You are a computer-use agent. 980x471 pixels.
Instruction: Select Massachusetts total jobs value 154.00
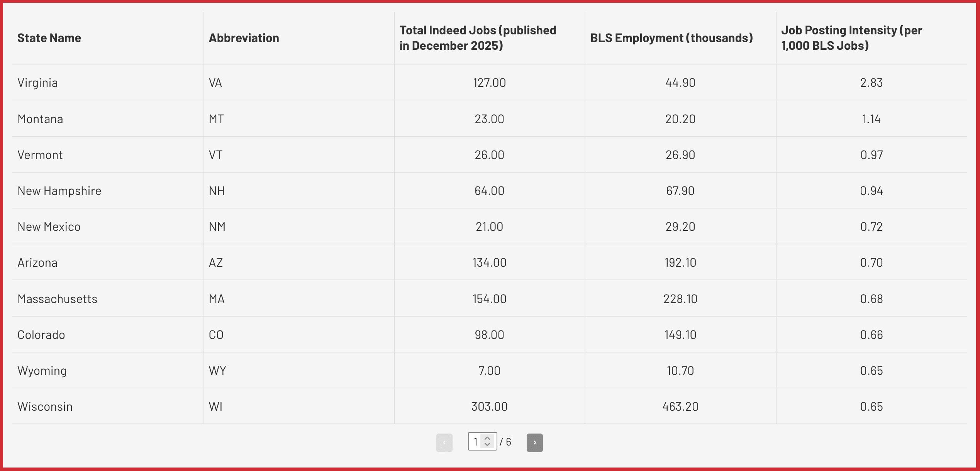[489, 299]
